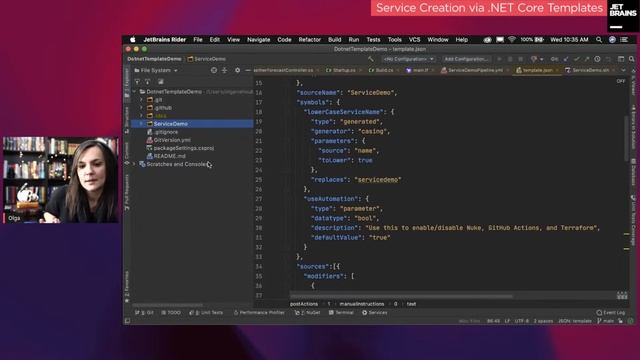Click the git update project arrow
640x360 pixels.
[566, 59]
